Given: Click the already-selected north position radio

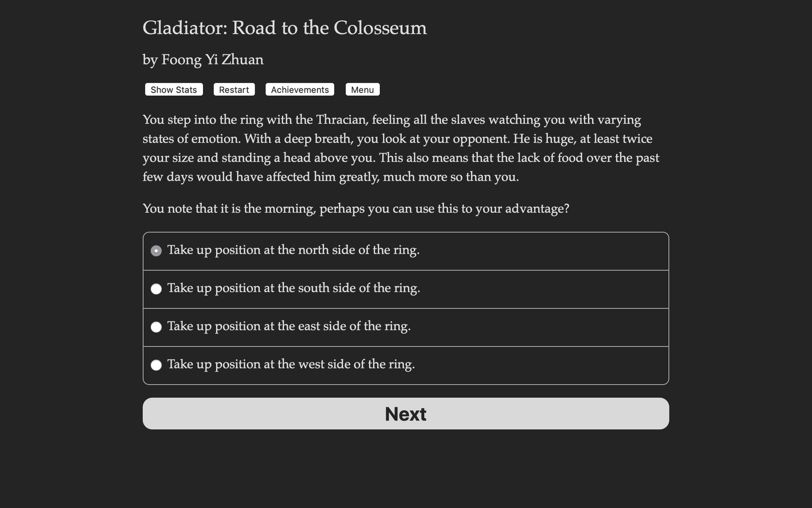Looking at the screenshot, I should pyautogui.click(x=156, y=250).
